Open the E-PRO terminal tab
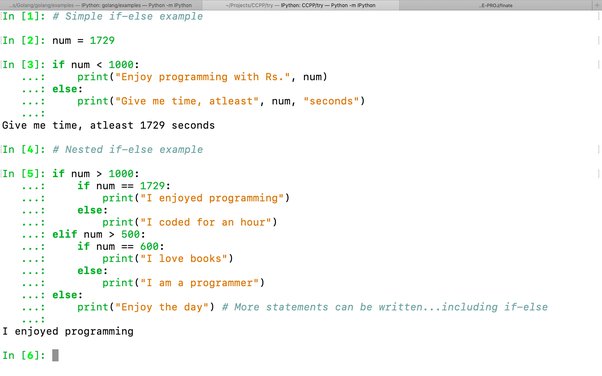The width and height of the screenshot is (602, 376). click(x=496, y=5)
